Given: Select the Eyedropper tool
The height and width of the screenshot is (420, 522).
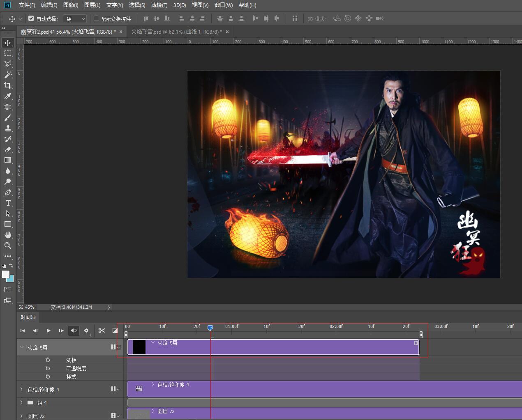Looking at the screenshot, I should pyautogui.click(x=8, y=96).
